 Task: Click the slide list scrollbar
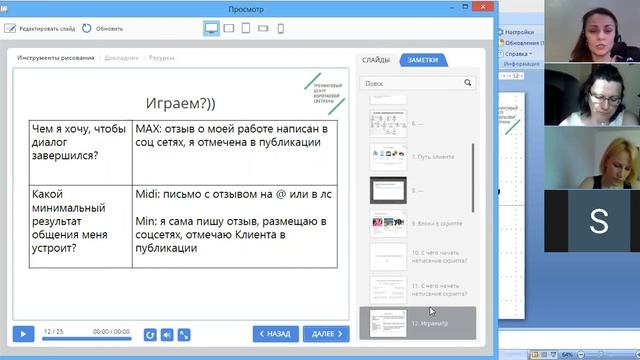point(473,178)
